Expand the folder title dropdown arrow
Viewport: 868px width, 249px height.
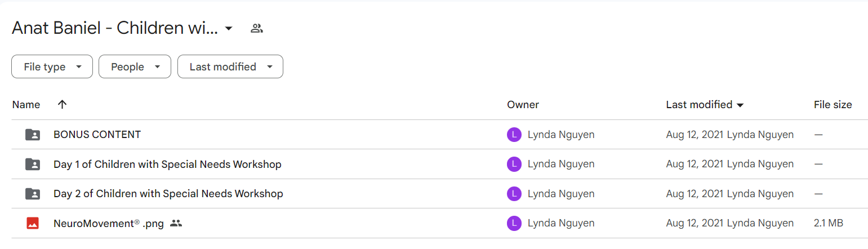[x=229, y=28]
